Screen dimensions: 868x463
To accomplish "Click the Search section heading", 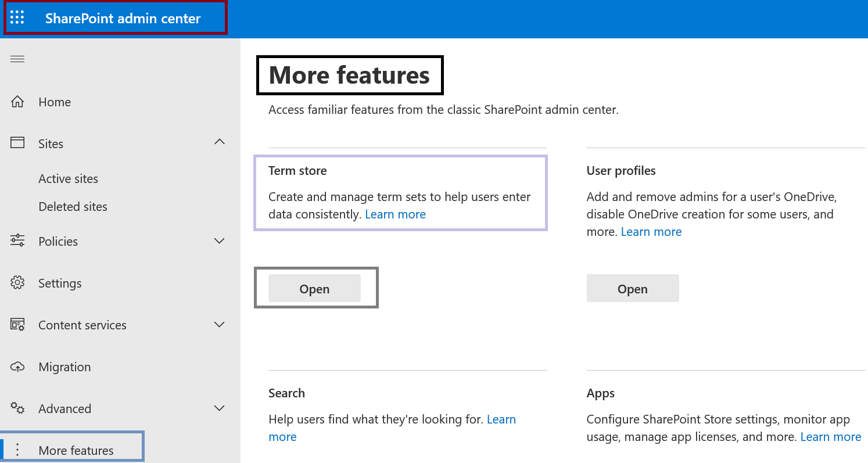I will pyautogui.click(x=286, y=393).
